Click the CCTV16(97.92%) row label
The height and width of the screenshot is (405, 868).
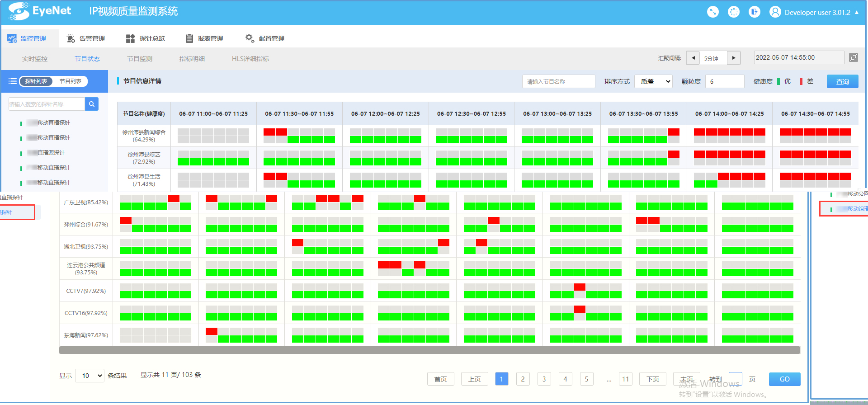pyautogui.click(x=86, y=313)
